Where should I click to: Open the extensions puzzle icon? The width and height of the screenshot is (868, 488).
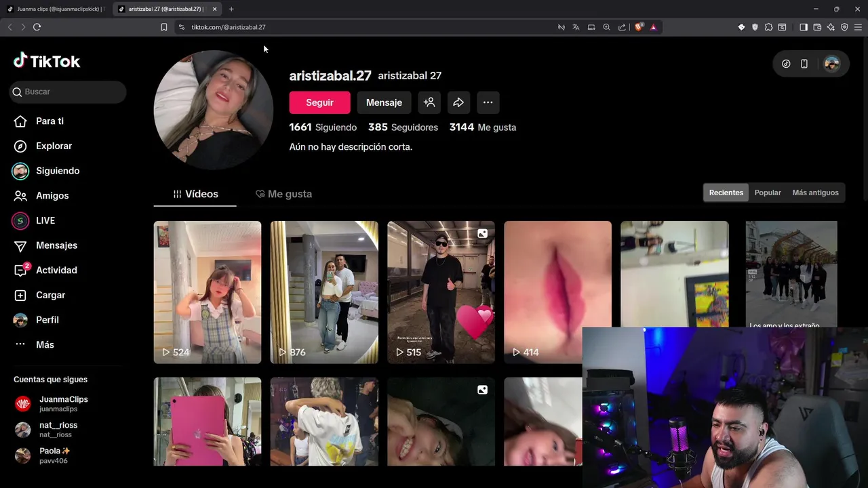click(768, 27)
